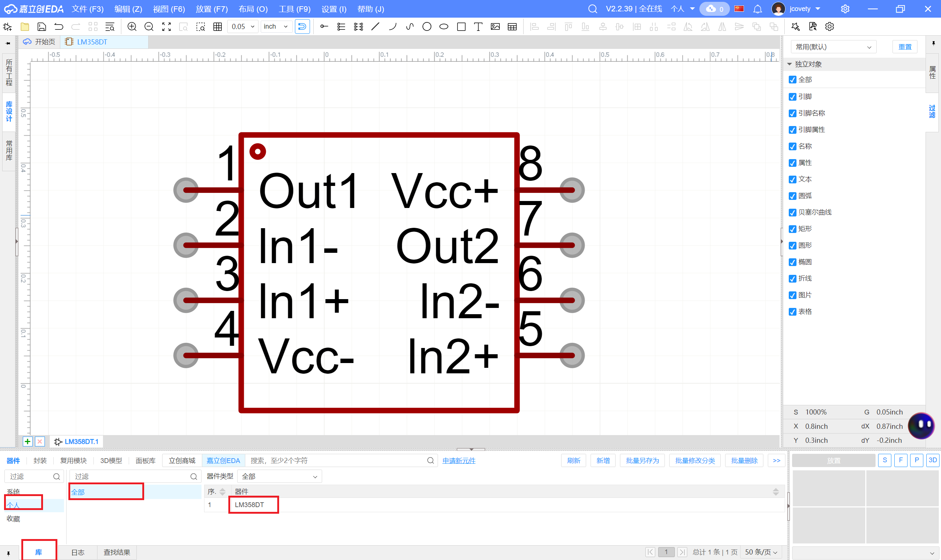Uncheck the 引脚名称 filter checkbox
Image resolution: width=941 pixels, height=560 pixels.
coord(792,113)
